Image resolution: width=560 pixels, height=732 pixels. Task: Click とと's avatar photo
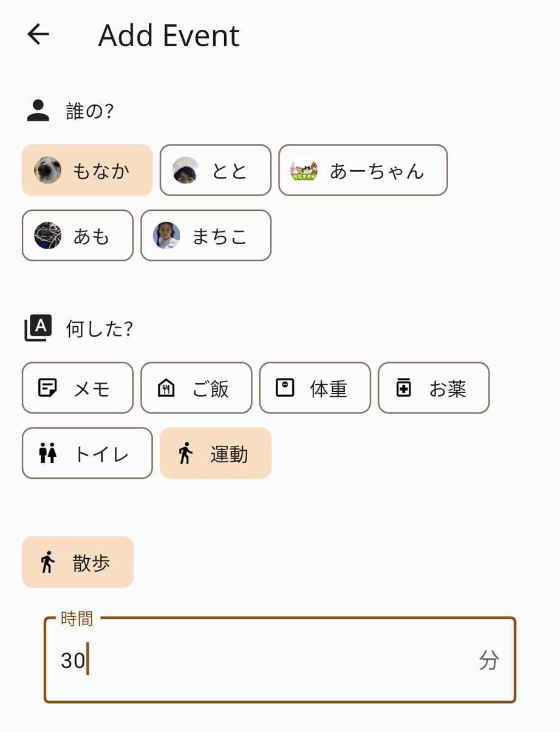click(185, 170)
